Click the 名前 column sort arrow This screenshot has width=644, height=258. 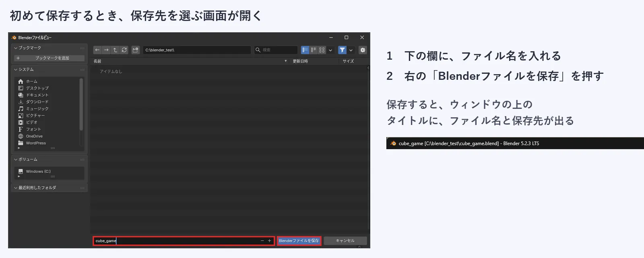286,61
